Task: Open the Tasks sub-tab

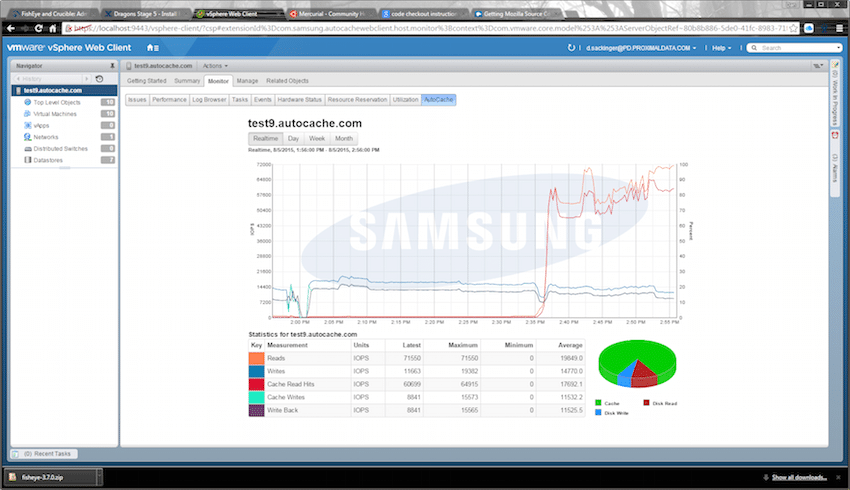Action: point(240,100)
